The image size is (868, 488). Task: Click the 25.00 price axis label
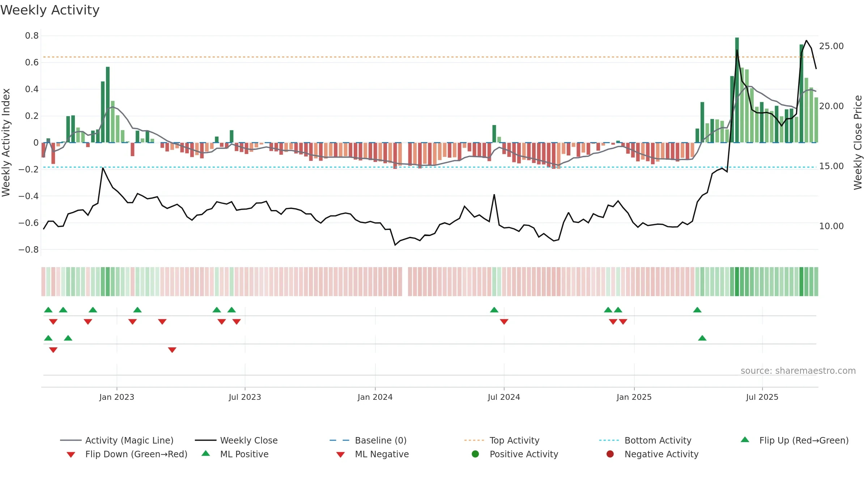point(831,46)
